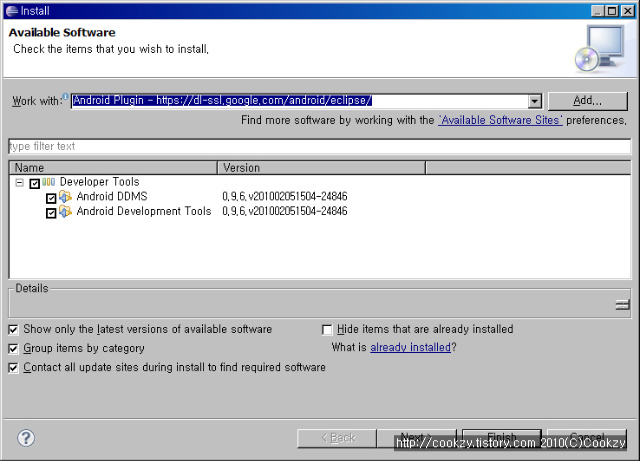Uncheck the Android DDMS checkbox

tap(51, 198)
